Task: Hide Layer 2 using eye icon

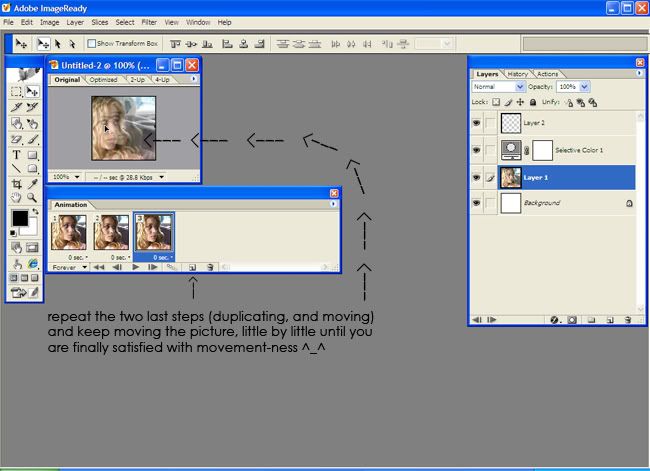Action: click(477, 122)
